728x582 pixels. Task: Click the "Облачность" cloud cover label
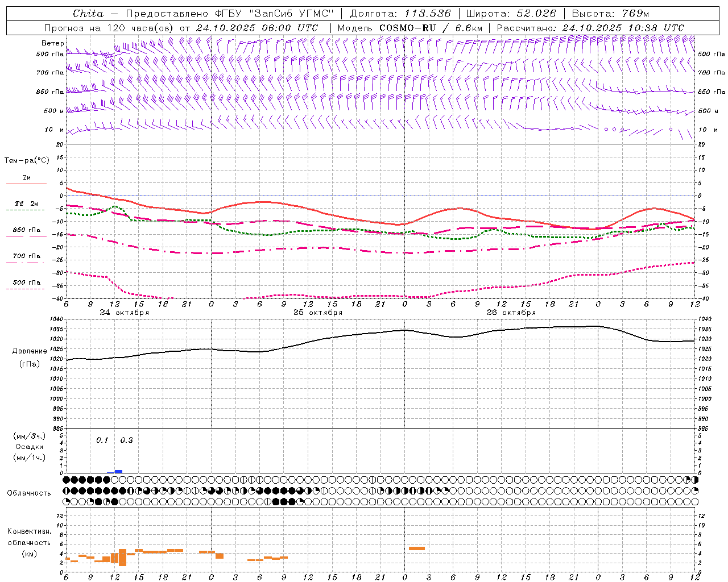[x=29, y=493]
